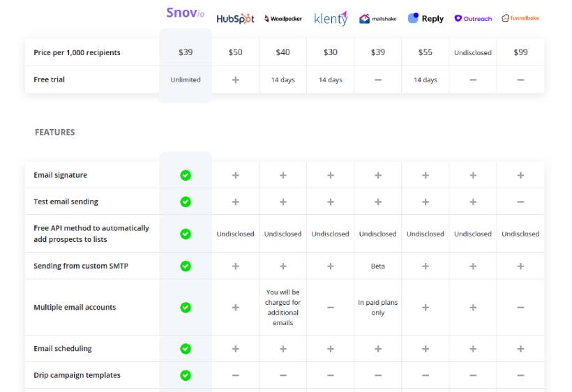Click the Mailshake $39 price cell

click(x=378, y=52)
